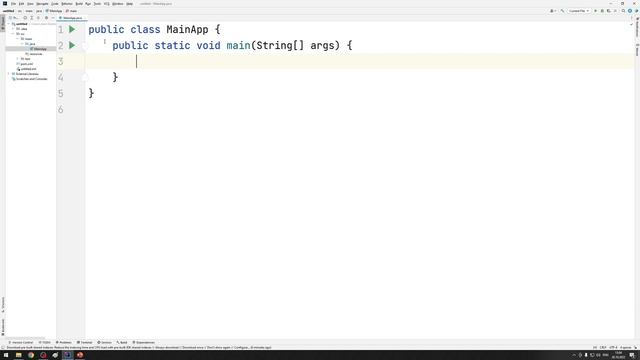Click the Debug icon in top toolbar
The width and height of the screenshot is (640, 360).
pyautogui.click(x=602, y=11)
